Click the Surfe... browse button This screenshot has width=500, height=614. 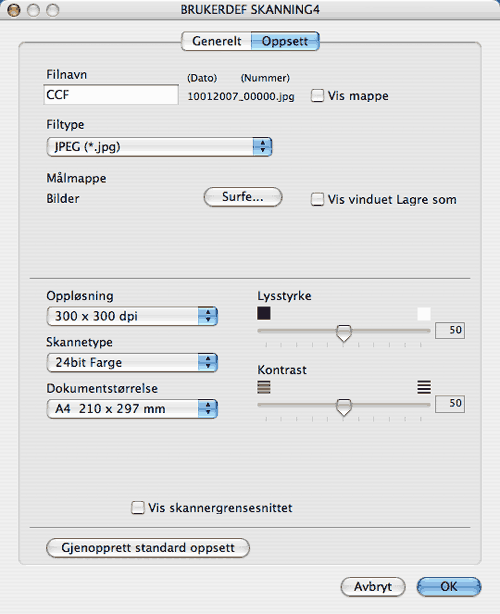click(243, 197)
